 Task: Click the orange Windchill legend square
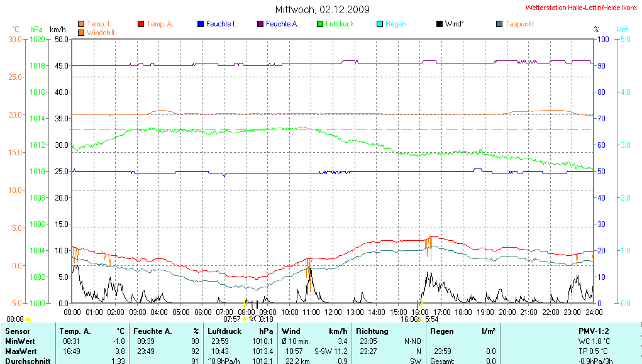(x=81, y=31)
